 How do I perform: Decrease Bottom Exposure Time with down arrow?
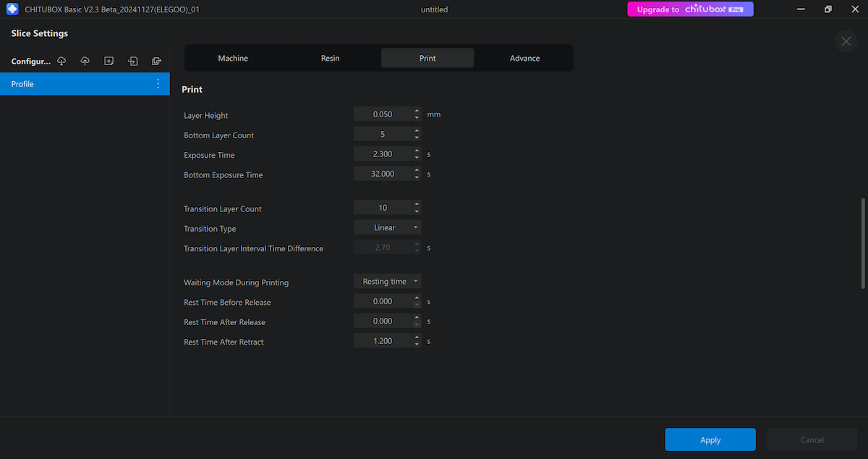point(417,176)
